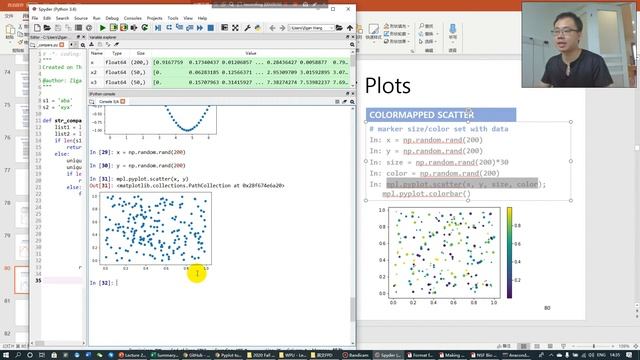Viewport: 640px width, 360px height.
Task: Sort variables by Type column header
Action: (117, 53)
